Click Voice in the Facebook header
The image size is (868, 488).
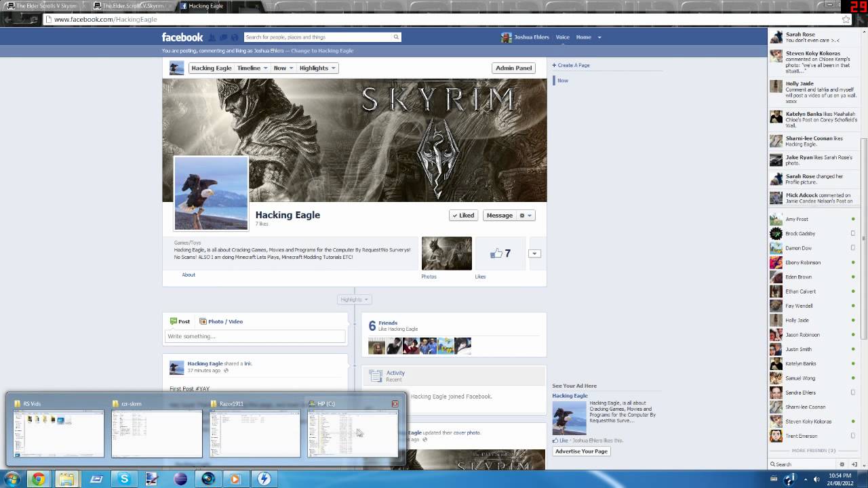coord(562,37)
